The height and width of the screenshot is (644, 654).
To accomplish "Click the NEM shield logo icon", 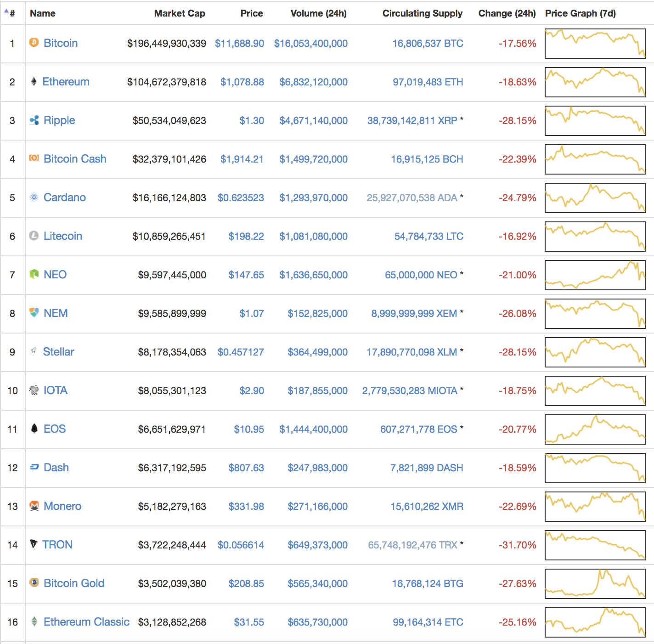I will (34, 312).
